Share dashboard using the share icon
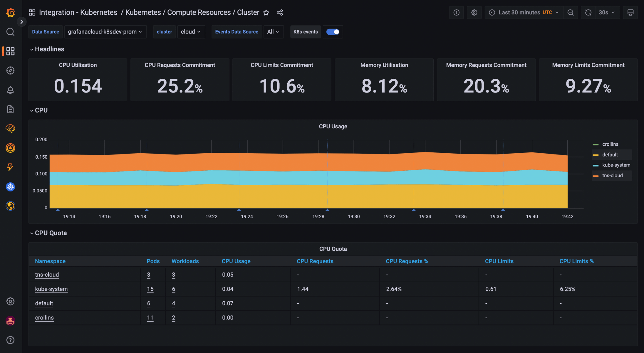644x353 pixels. point(280,13)
